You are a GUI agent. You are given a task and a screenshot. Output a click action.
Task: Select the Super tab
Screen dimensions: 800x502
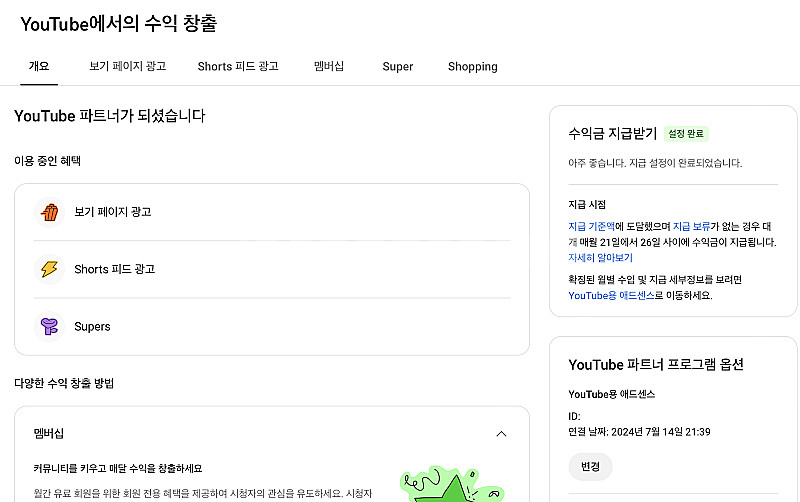pos(397,66)
